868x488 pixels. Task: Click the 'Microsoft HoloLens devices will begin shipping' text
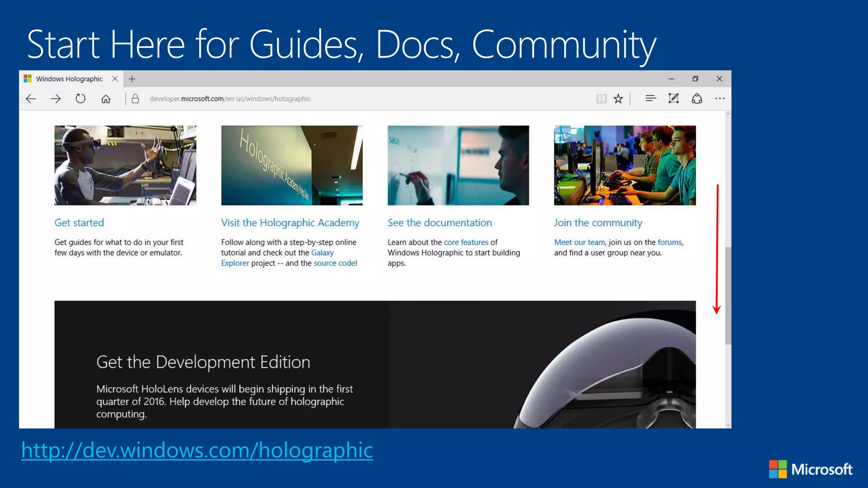224,401
